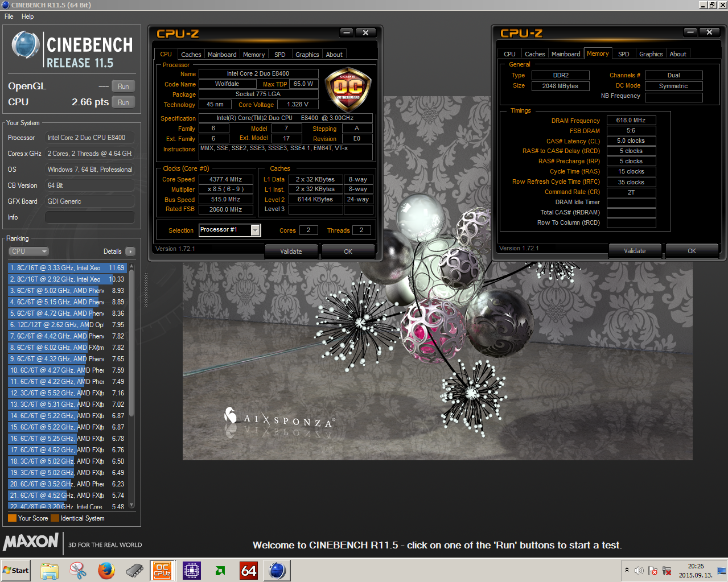Open the red 64 taskbar icon
728x582 pixels.
(x=249, y=570)
